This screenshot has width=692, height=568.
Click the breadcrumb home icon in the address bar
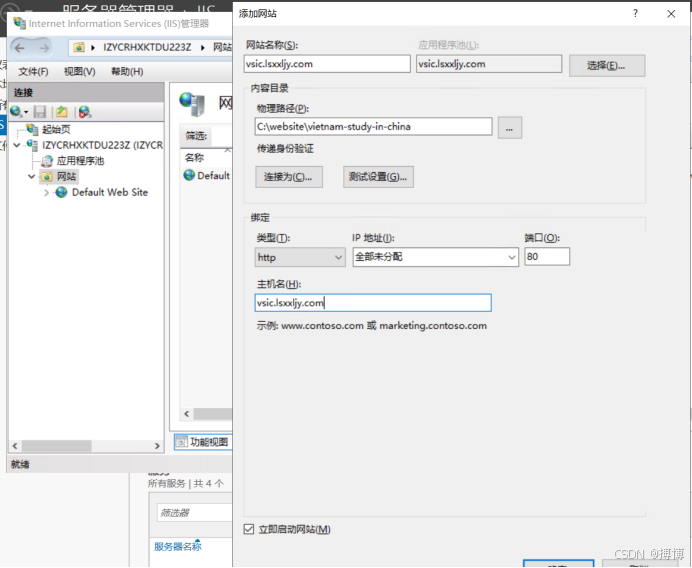point(79,47)
